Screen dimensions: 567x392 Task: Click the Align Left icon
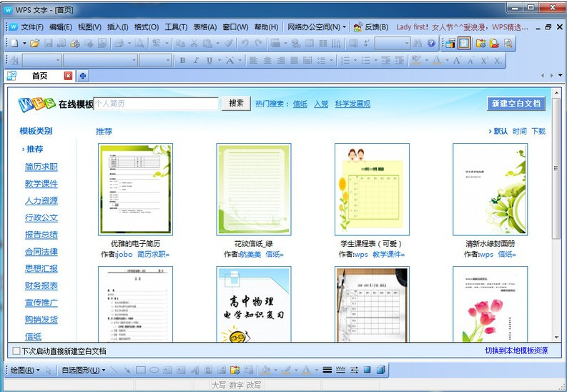(254, 61)
